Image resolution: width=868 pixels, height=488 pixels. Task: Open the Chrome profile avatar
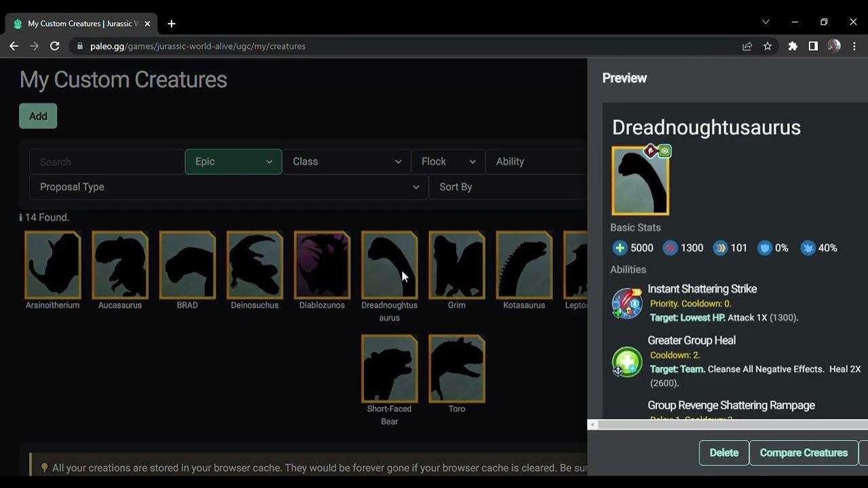pyautogui.click(x=834, y=46)
